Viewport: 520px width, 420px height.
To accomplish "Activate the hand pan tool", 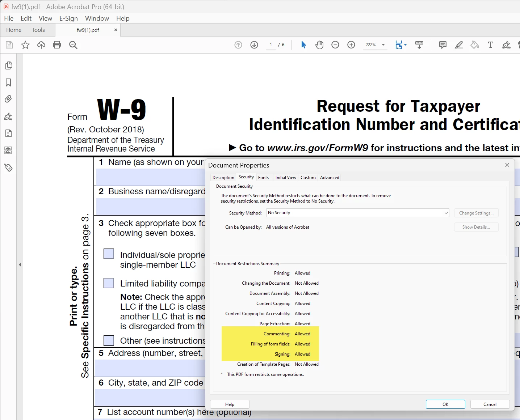I will [319, 45].
